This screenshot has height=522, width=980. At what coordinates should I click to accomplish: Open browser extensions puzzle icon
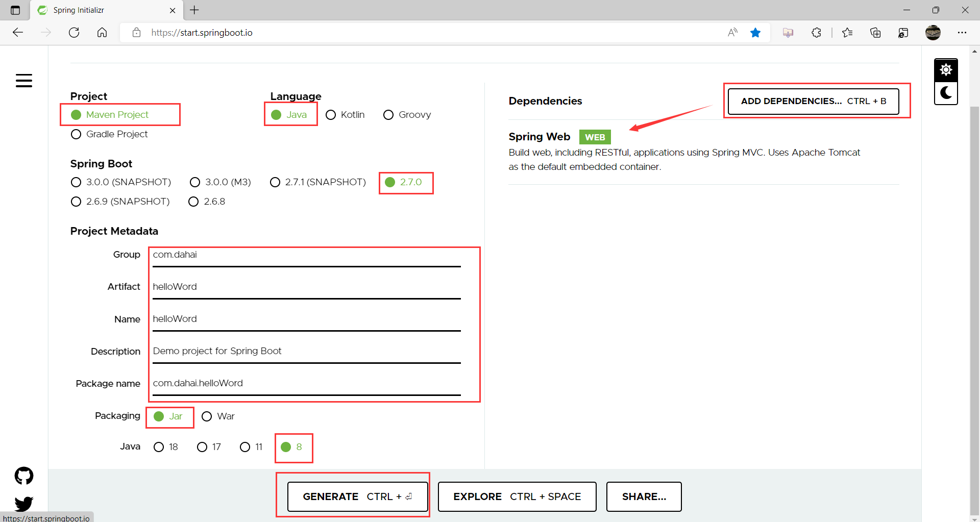(816, 33)
